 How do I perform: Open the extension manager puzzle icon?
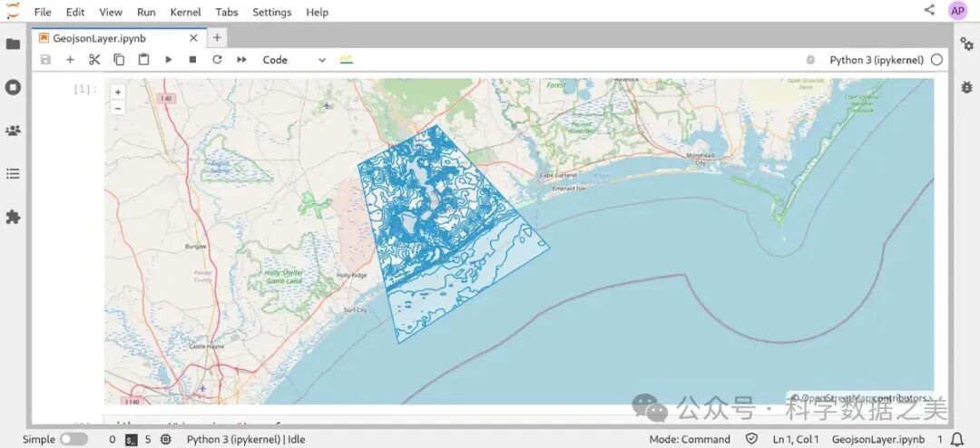point(13,217)
